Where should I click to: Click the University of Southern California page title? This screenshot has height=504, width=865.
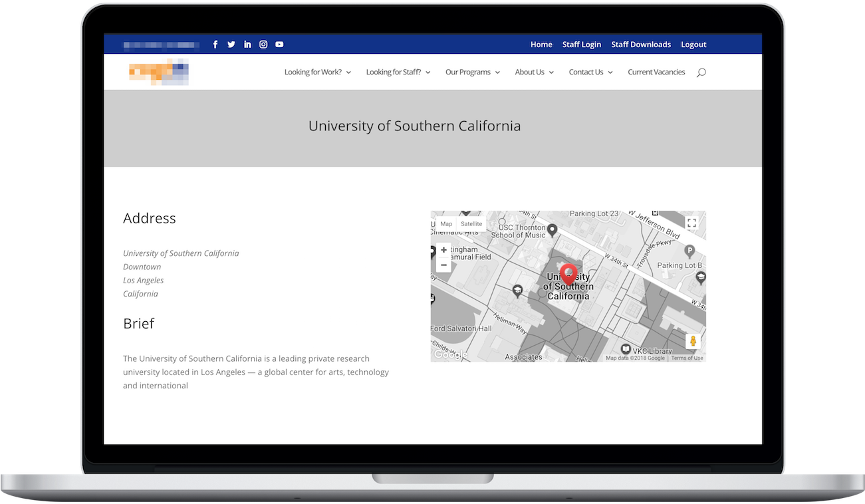(x=414, y=126)
